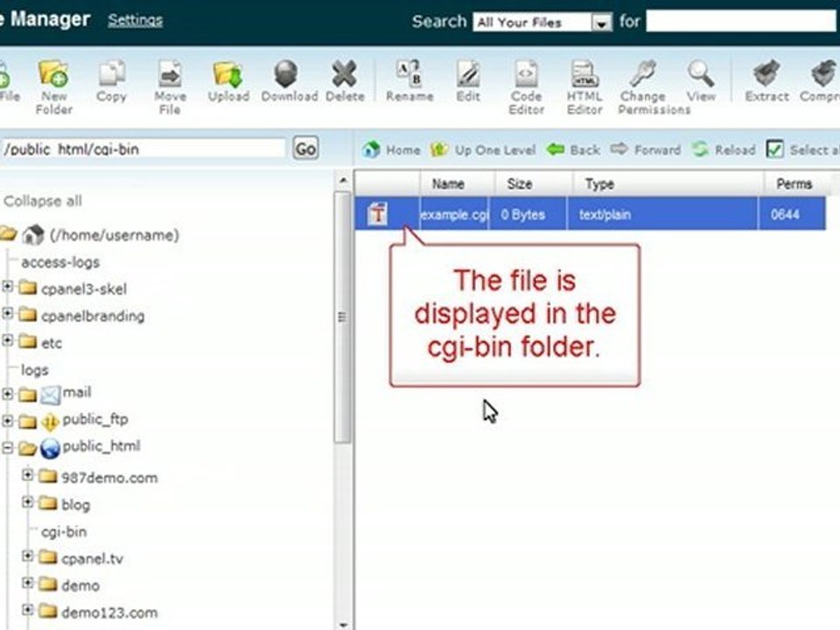The image size is (840, 630).
Task: Click the Copy toolbar icon
Action: click(x=111, y=81)
